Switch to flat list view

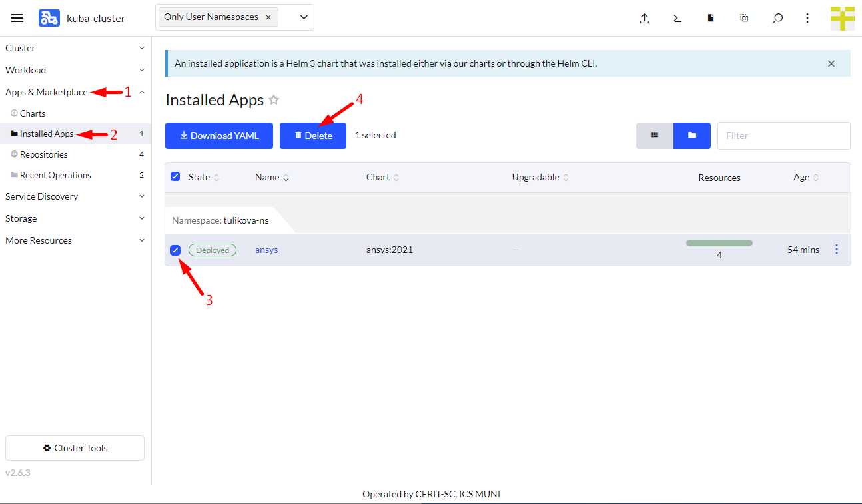click(x=655, y=135)
